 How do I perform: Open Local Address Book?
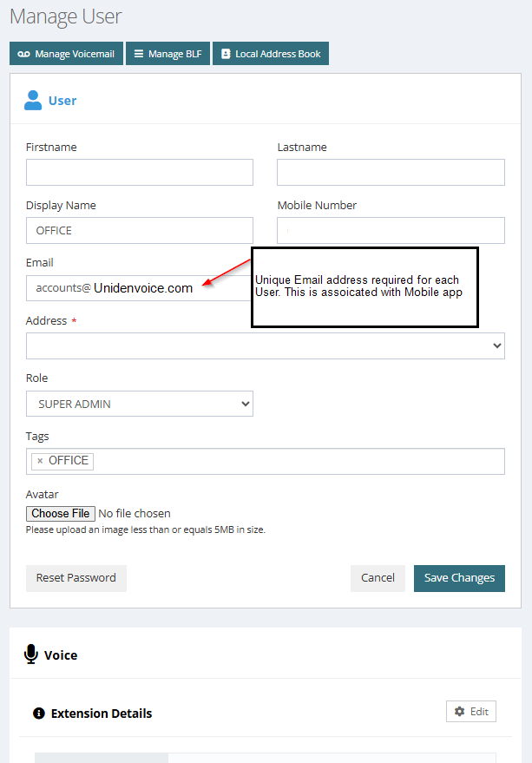coord(271,54)
